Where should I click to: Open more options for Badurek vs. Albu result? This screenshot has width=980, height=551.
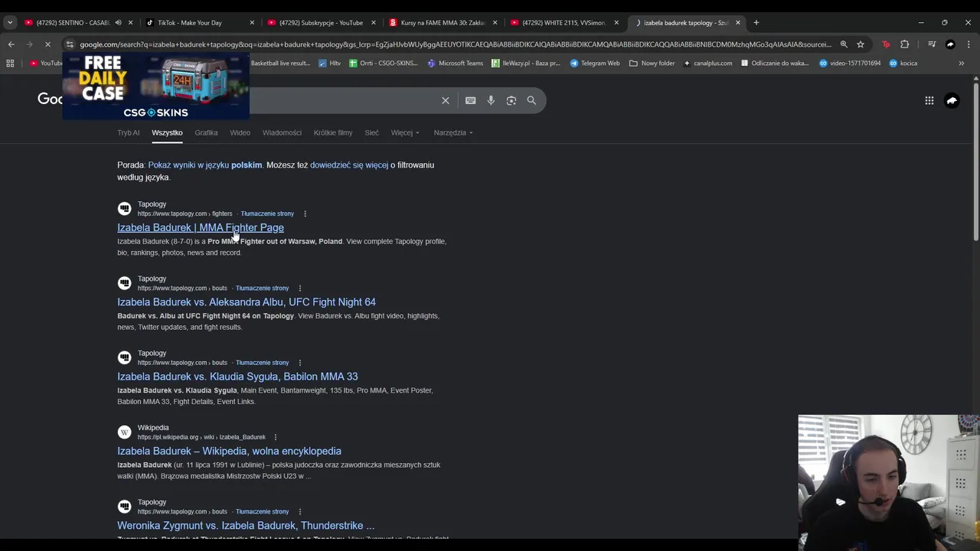pos(299,289)
